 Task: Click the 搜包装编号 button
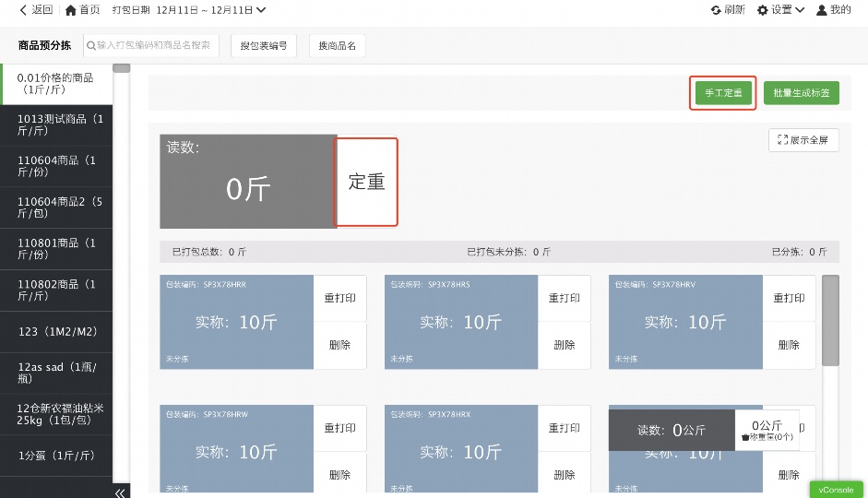tap(264, 46)
